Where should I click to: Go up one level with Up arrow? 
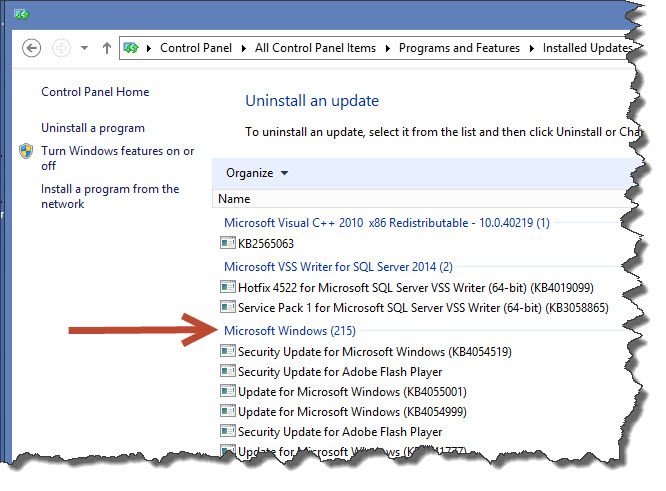[x=107, y=48]
